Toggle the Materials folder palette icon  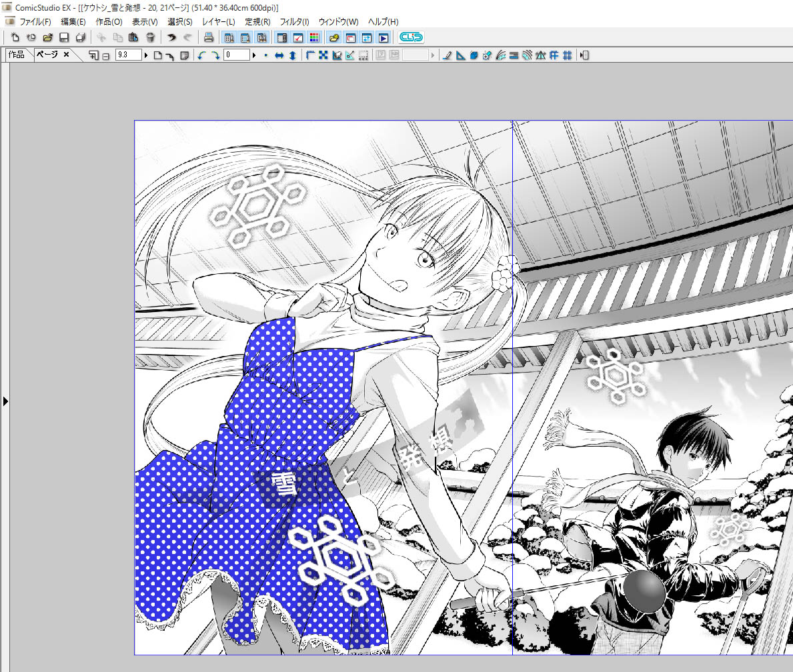point(334,38)
